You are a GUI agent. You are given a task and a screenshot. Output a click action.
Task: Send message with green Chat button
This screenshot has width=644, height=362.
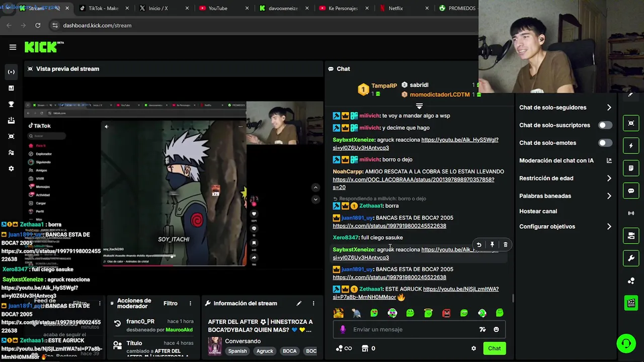(494, 348)
